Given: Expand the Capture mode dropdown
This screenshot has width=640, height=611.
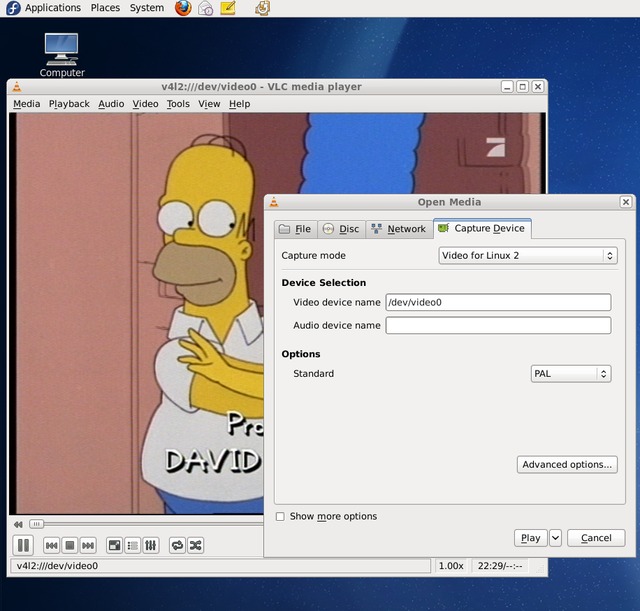Looking at the screenshot, I should (x=528, y=256).
